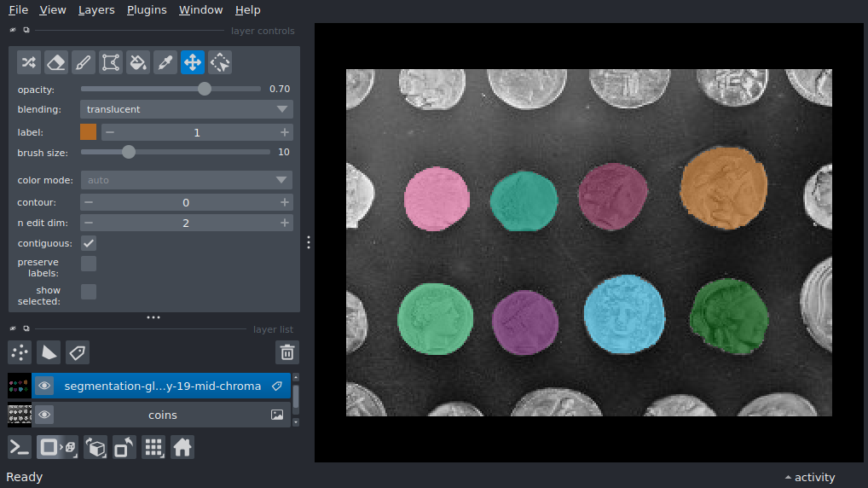
Task: Enable grid mode view
Action: click(x=153, y=447)
